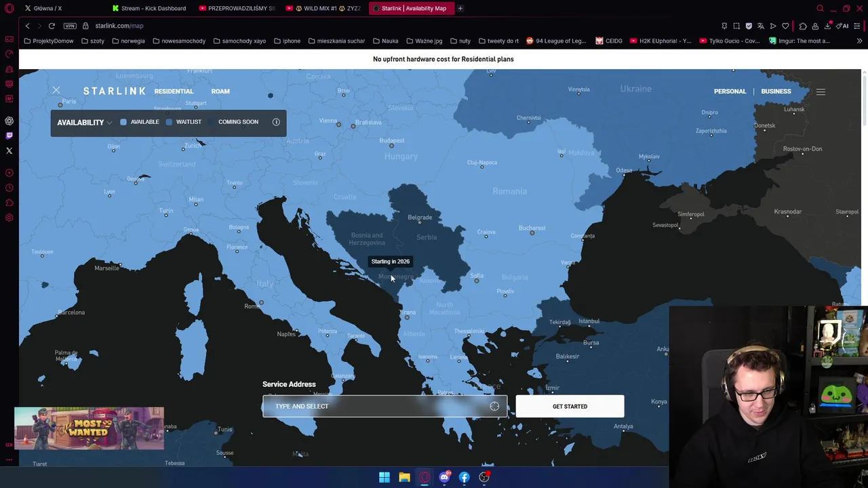Open Nauka bookmark folder

[x=385, y=41]
